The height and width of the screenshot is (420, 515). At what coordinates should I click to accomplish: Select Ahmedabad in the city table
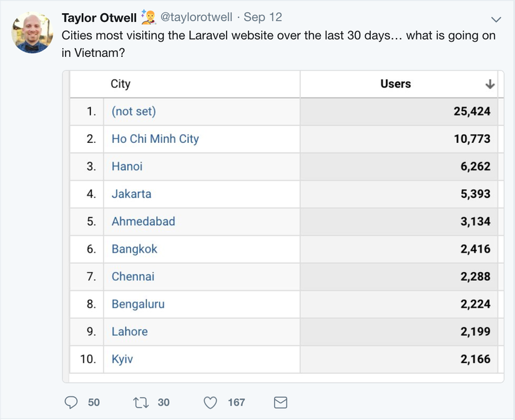click(x=143, y=222)
